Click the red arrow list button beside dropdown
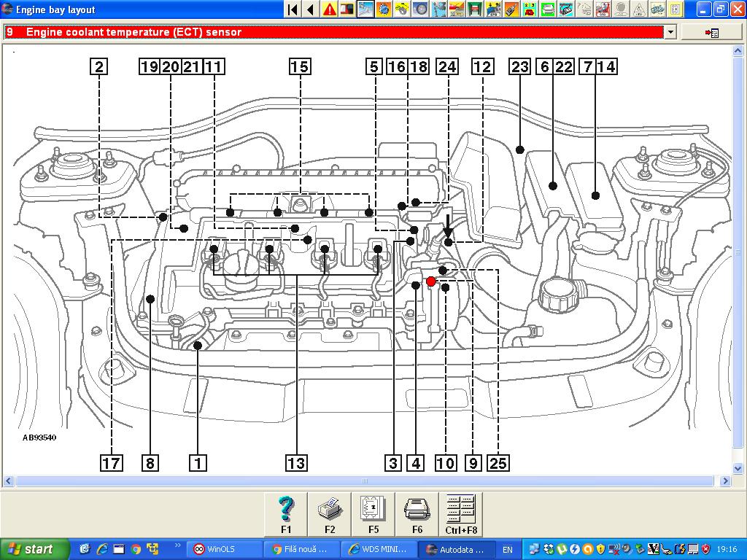 pyautogui.click(x=711, y=32)
